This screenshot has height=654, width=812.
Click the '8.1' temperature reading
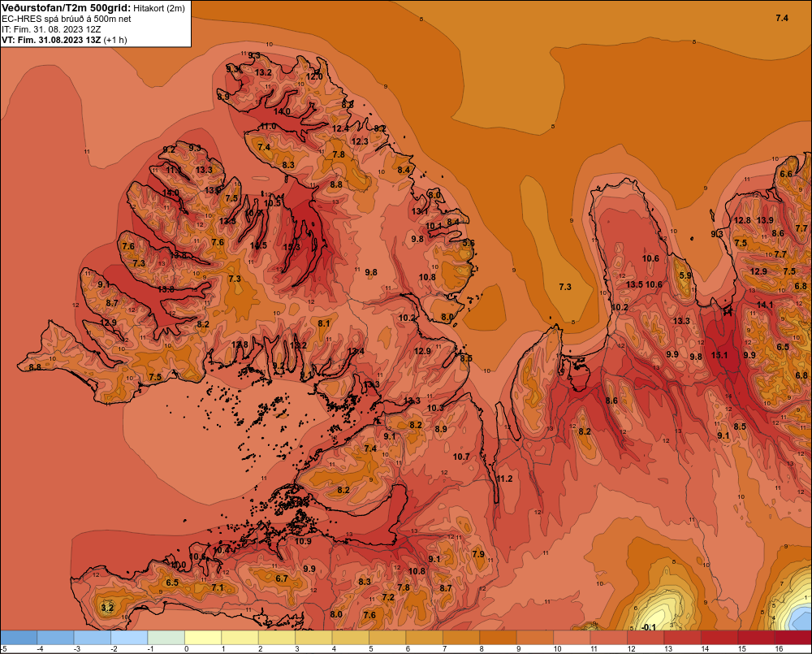point(324,323)
